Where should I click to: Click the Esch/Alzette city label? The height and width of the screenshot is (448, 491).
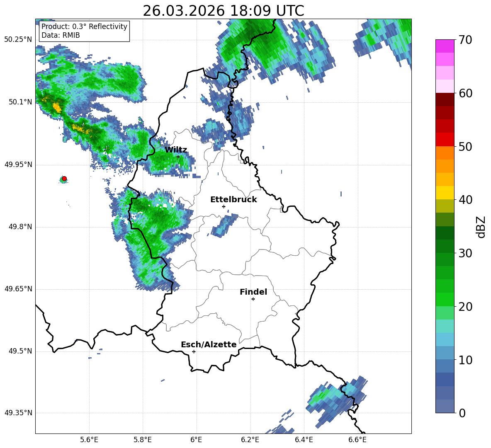pos(209,344)
